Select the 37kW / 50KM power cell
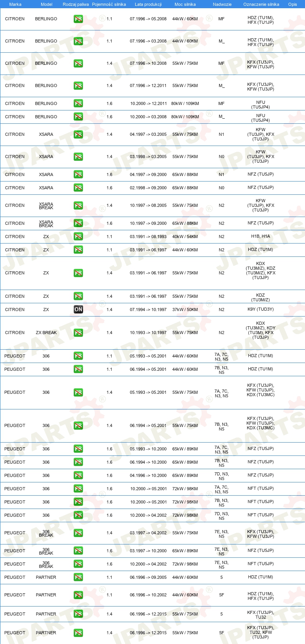The width and height of the screenshot is (305, 644). click(x=185, y=310)
